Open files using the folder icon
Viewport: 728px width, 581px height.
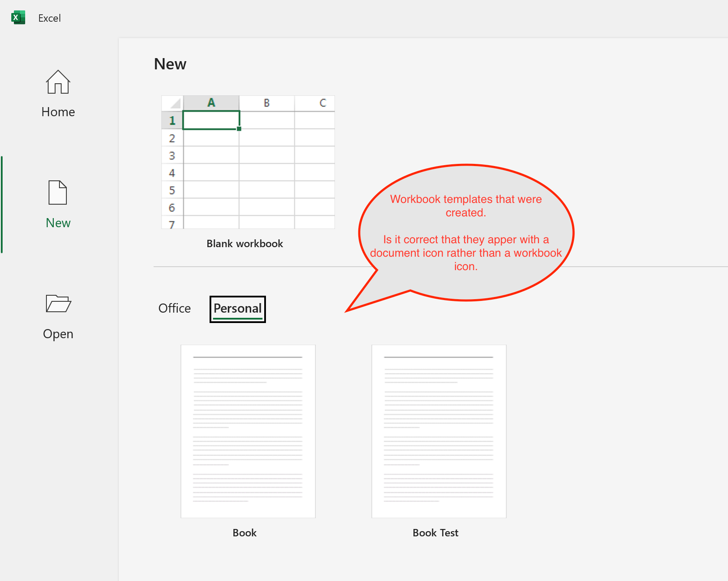coord(58,304)
